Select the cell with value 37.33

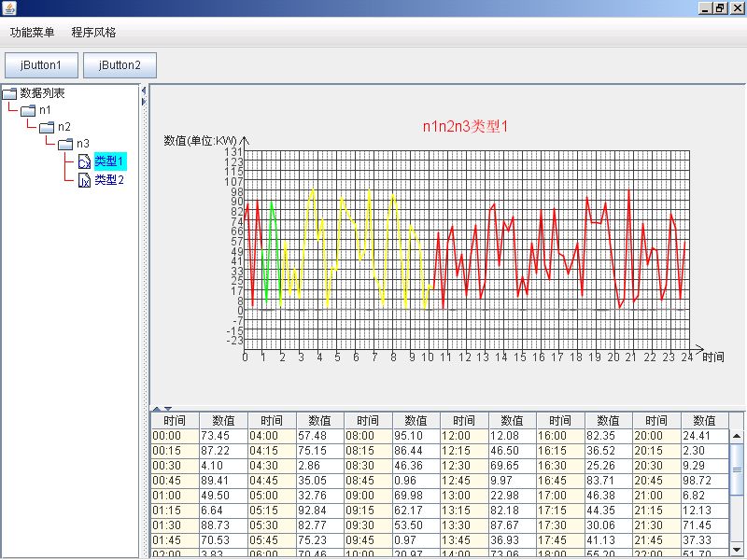(705, 540)
